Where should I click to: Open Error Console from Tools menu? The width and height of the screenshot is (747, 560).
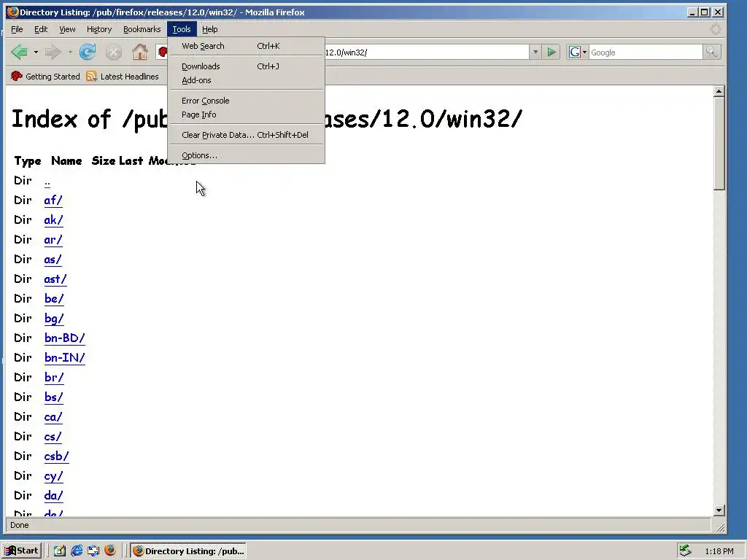point(247,101)
